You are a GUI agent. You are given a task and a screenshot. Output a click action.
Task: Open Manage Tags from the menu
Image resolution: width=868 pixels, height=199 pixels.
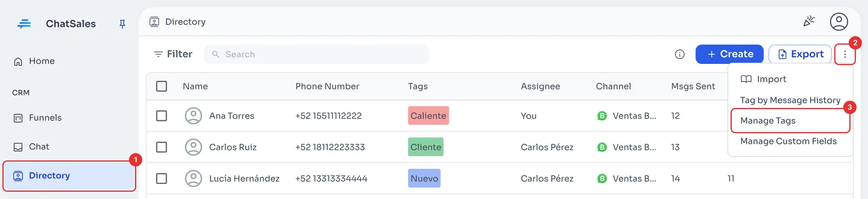790,121
